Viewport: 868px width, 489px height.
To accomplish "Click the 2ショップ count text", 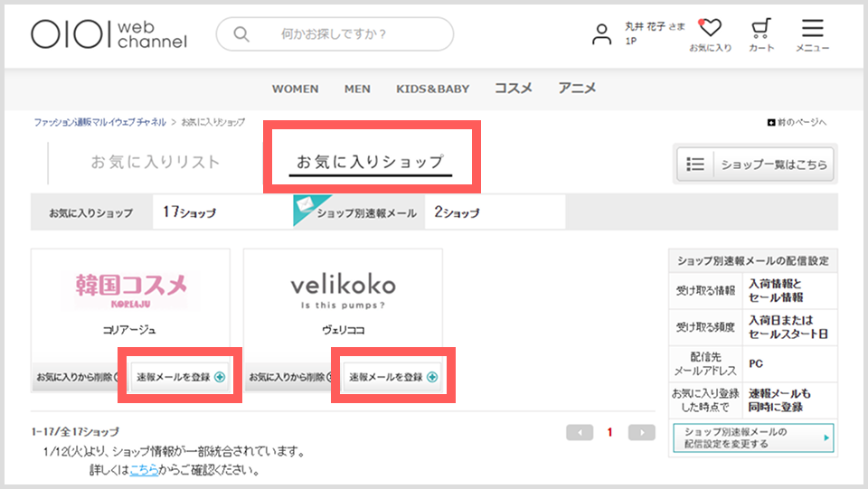I will 457,212.
